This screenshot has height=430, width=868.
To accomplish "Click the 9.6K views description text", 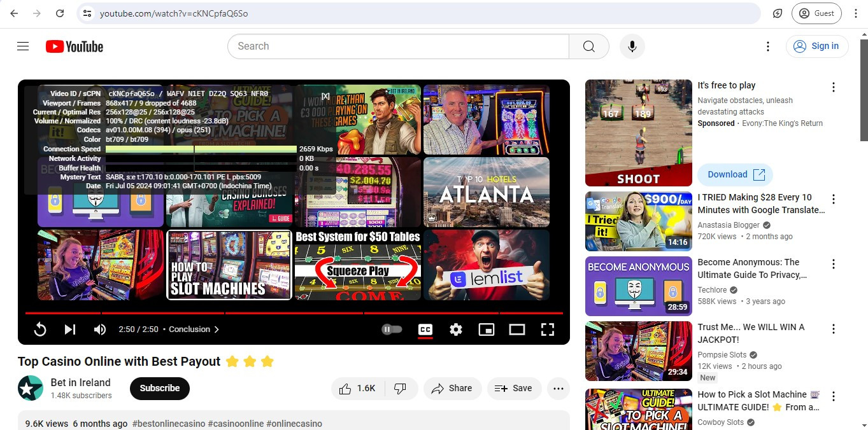I will pyautogui.click(x=46, y=424).
